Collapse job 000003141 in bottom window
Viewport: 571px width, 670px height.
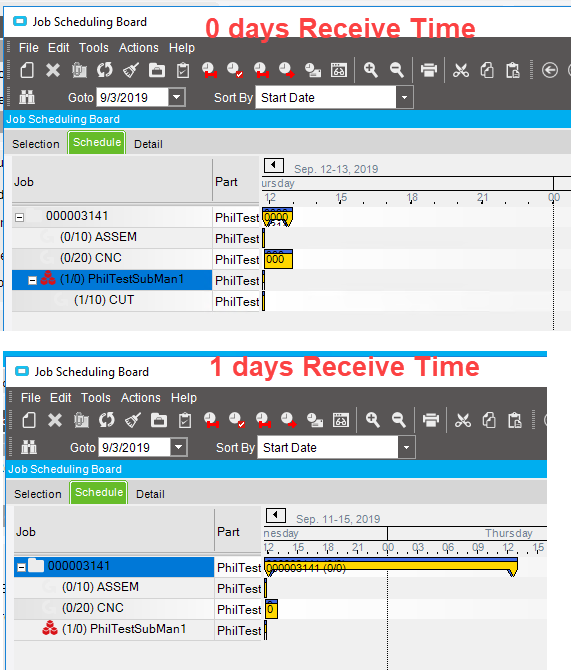(x=21, y=567)
